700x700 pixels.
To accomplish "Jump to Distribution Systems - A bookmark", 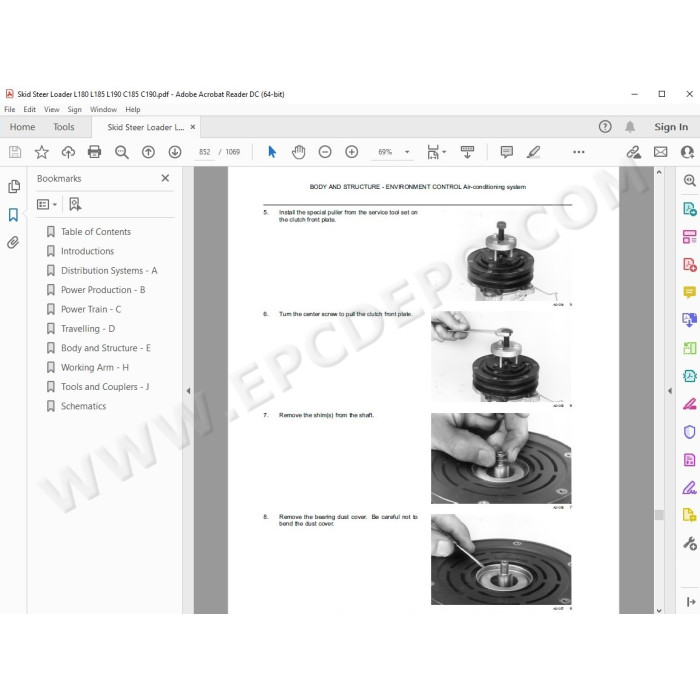I will click(109, 271).
